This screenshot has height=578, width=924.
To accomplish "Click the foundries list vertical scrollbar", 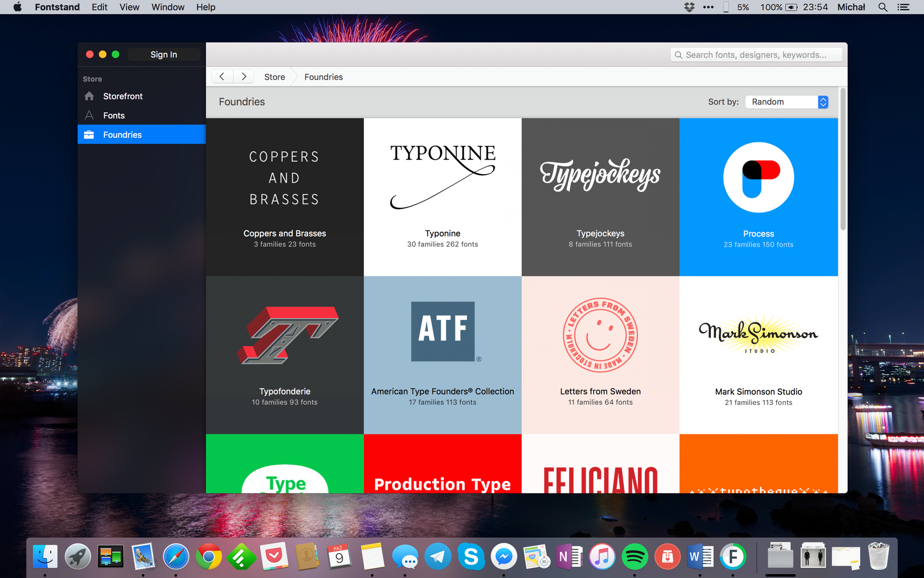I will [x=843, y=159].
